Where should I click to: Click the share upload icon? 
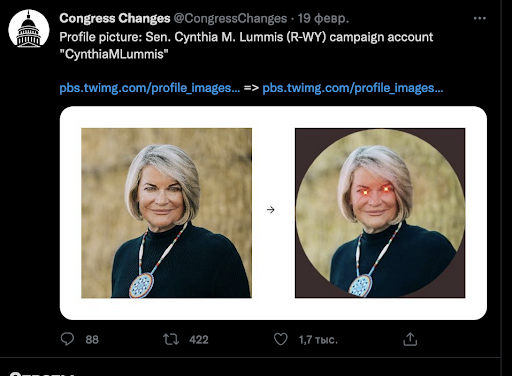point(410,339)
